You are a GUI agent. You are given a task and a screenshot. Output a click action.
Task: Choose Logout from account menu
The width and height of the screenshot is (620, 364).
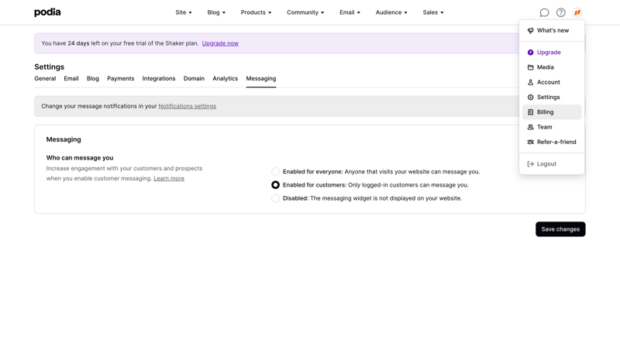(552, 163)
